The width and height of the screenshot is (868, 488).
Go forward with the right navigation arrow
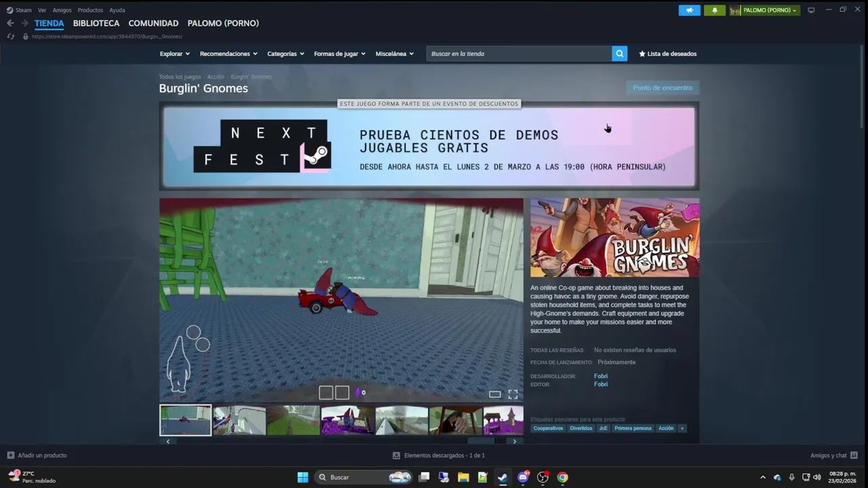coord(24,23)
